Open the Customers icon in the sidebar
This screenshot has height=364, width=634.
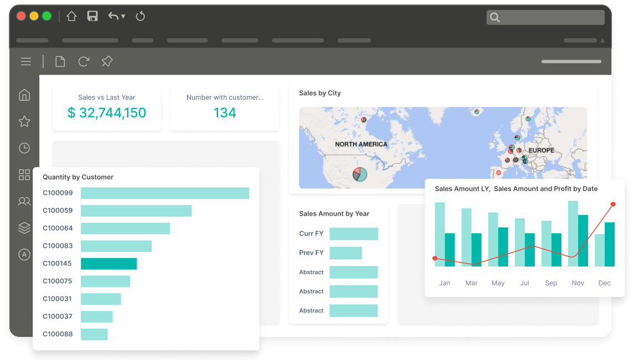point(24,201)
